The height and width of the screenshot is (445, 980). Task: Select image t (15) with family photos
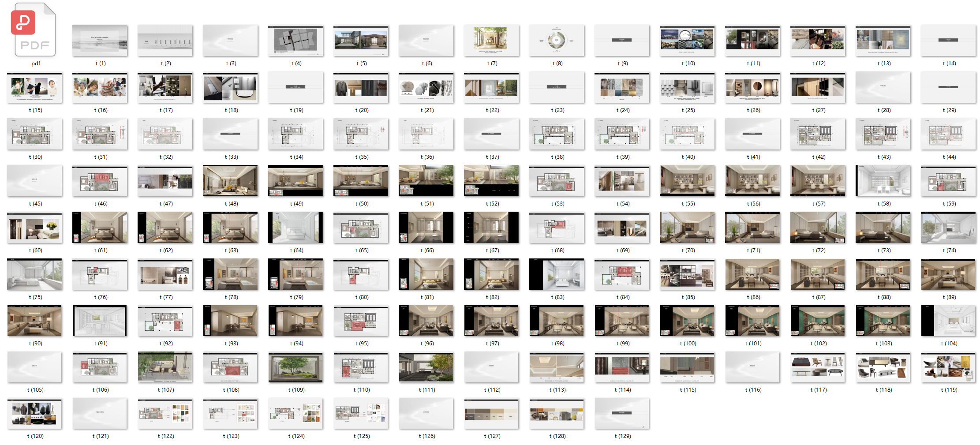(x=35, y=87)
